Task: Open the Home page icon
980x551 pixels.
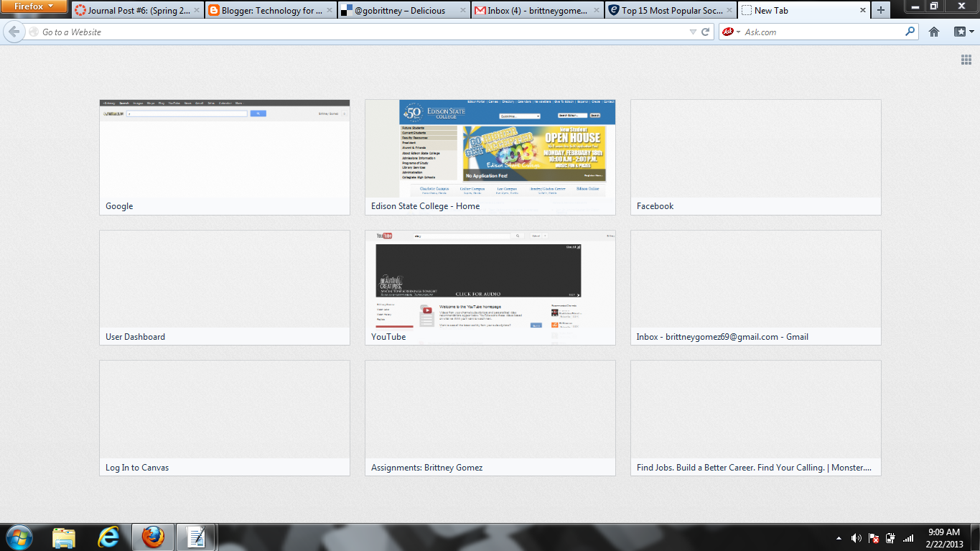Action: (x=934, y=32)
